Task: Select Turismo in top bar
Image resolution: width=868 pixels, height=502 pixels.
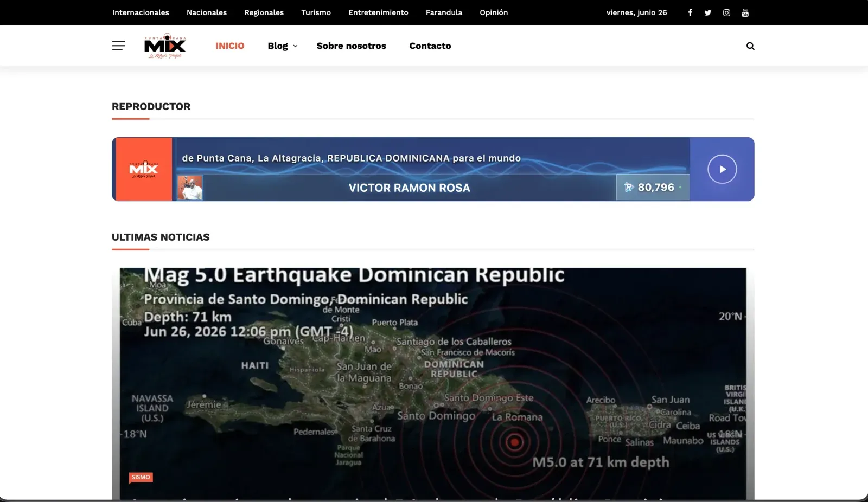Action: pyautogui.click(x=316, y=12)
